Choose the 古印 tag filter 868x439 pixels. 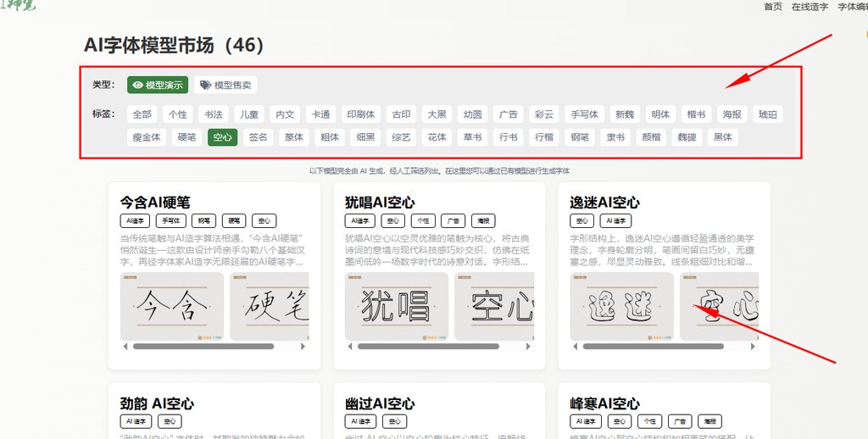(401, 114)
